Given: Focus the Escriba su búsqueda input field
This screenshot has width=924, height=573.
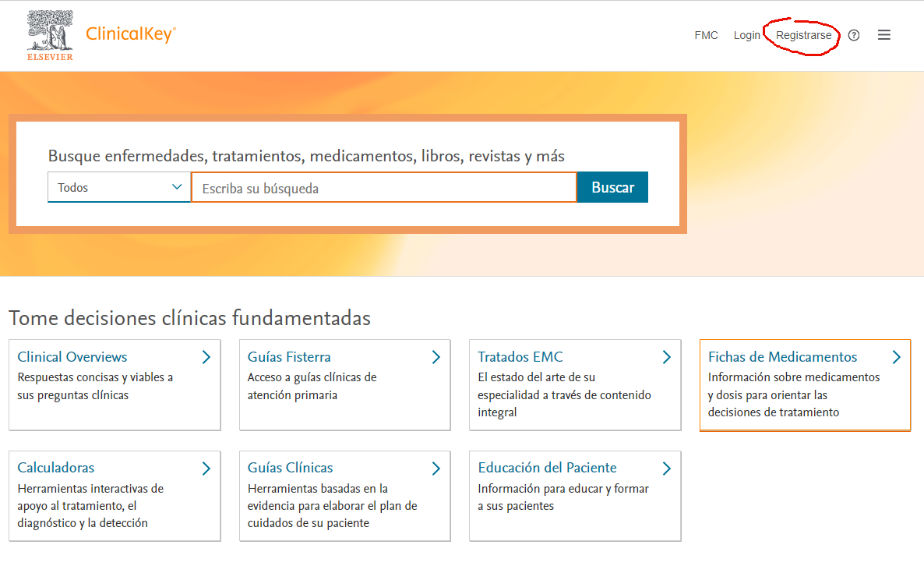Looking at the screenshot, I should (x=383, y=188).
